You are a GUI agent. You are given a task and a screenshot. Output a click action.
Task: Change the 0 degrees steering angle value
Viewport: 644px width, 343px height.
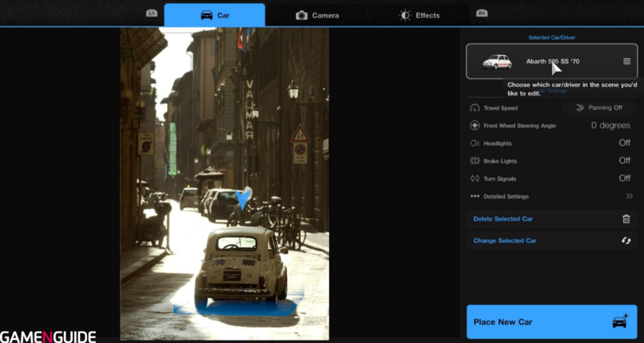(x=610, y=125)
